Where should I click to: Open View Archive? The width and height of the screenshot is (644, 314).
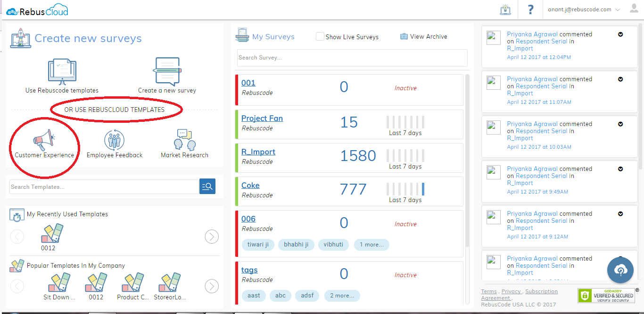coord(429,36)
